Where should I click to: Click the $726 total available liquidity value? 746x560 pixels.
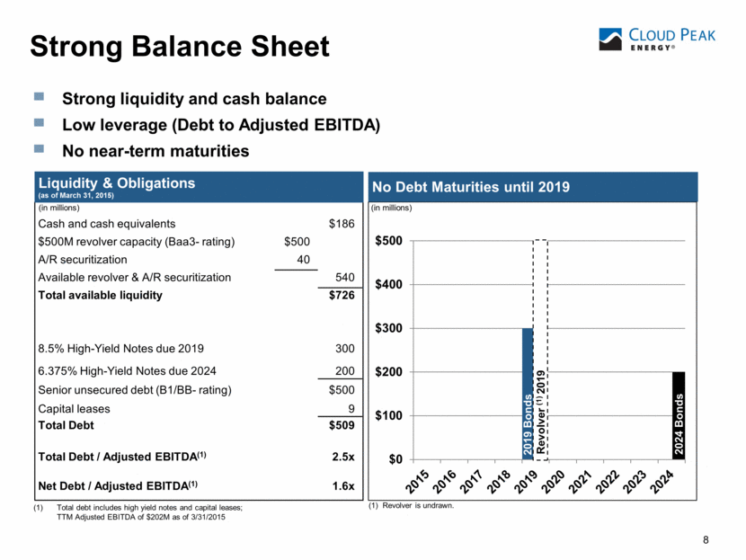pos(342,296)
